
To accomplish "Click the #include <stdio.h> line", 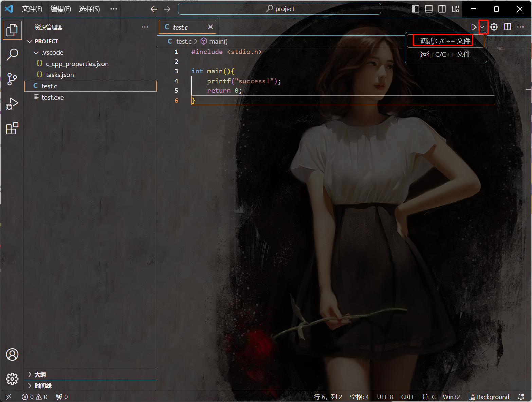I will 226,52.
